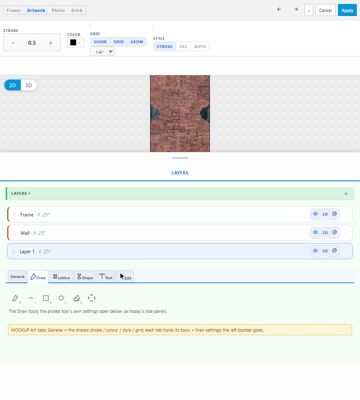Click the undo arrow icon
The image size is (360, 400).
click(279, 10)
